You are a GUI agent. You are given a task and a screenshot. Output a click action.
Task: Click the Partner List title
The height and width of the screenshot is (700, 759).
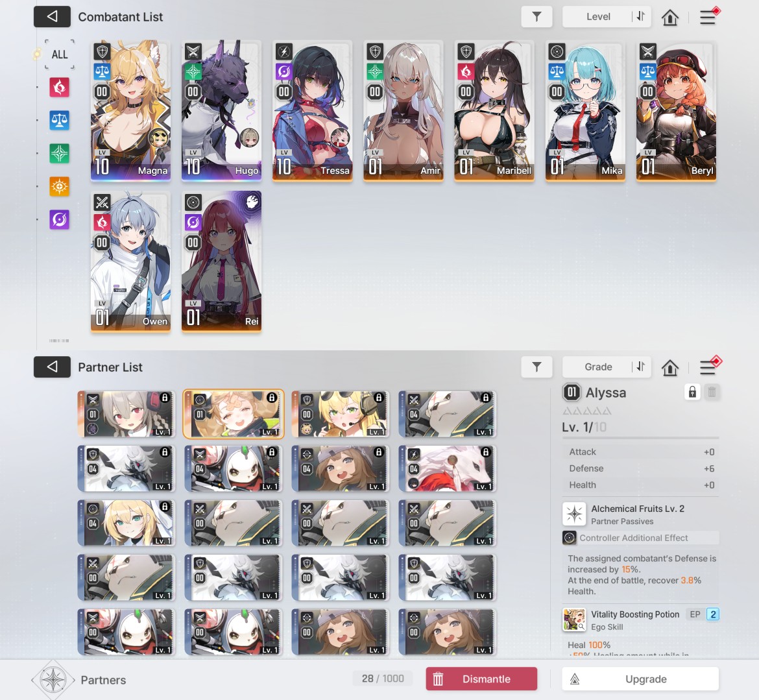(x=110, y=367)
